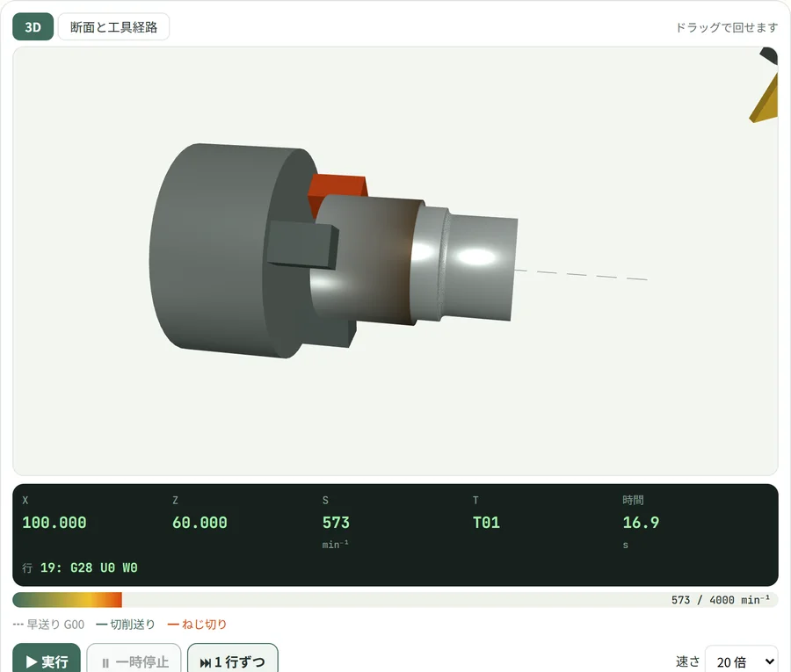Click the 切削送り legend entry
The width and height of the screenshot is (791, 672).
coord(126,625)
